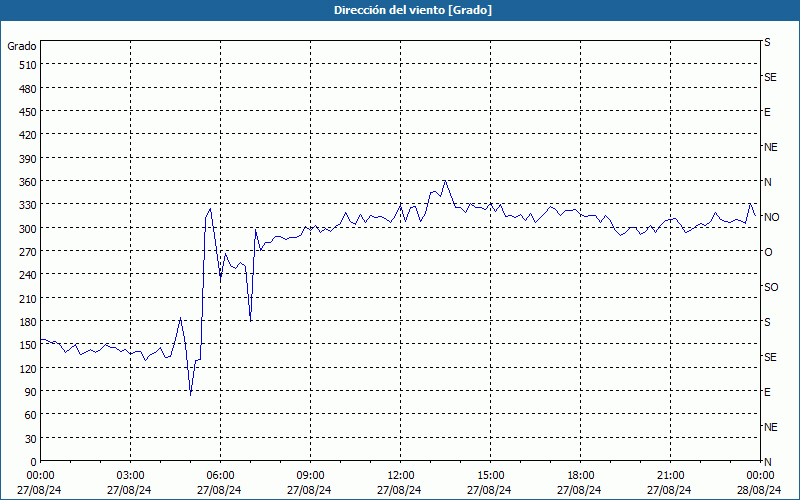Click the '21:00' time axis label
The image size is (800, 500).
point(670,476)
